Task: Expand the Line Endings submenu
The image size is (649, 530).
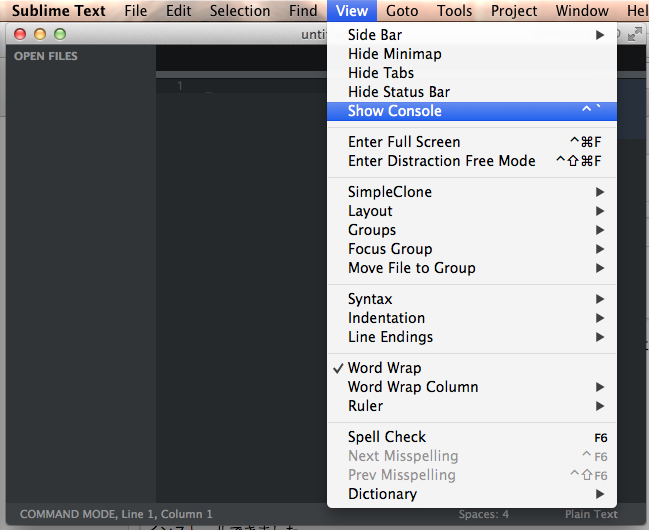Action: (472, 337)
